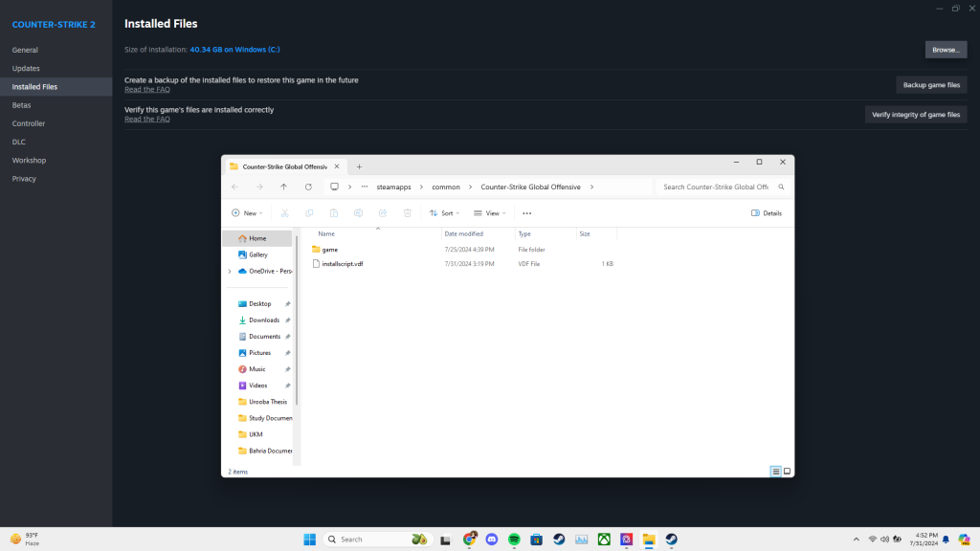Expand the New menu in File Explorer
Viewport: 980px width, 551px height.
click(247, 212)
